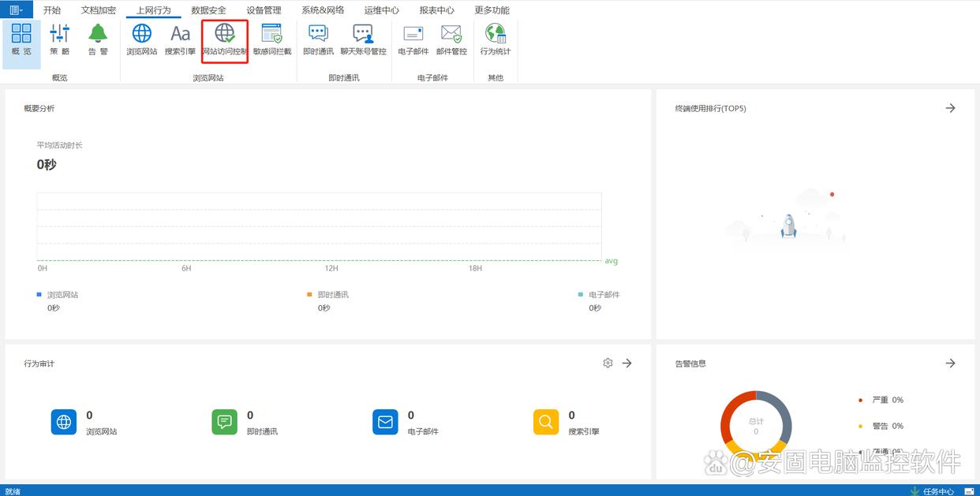Expand the application menu dropdown at top-left
Viewport: 980px width, 496px height.
(16, 10)
